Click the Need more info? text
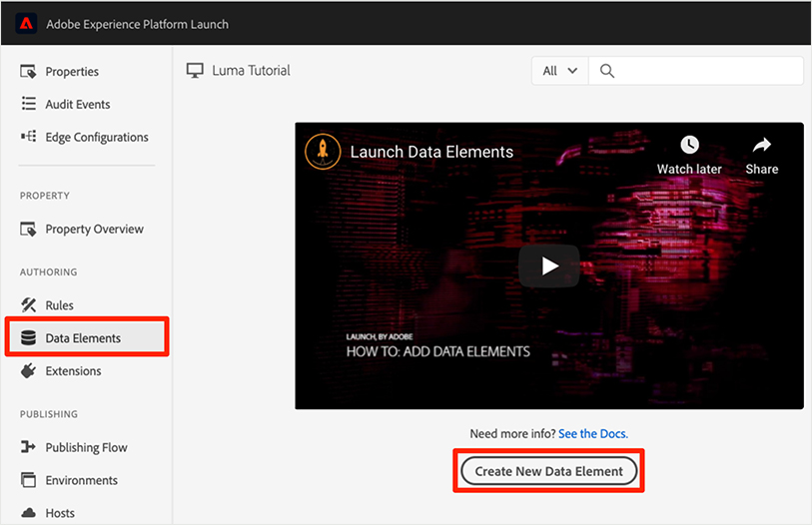This screenshot has height=525, width=812. point(512,433)
